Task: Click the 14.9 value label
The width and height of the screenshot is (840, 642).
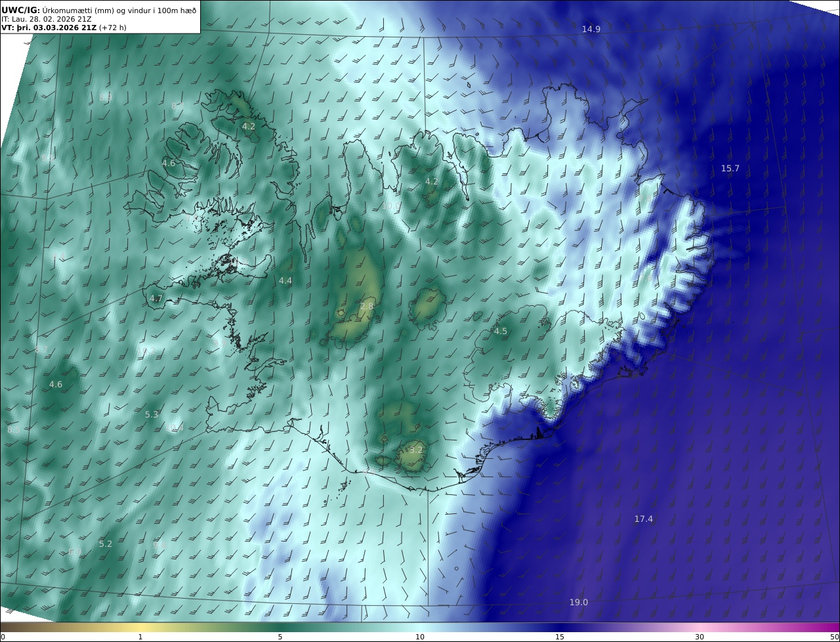Action: coord(591,30)
